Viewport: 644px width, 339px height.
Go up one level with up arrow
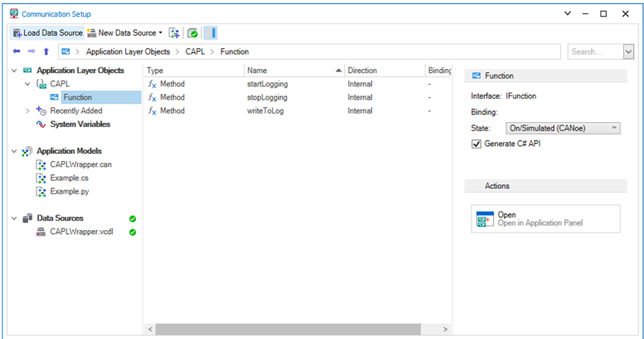[x=46, y=52]
